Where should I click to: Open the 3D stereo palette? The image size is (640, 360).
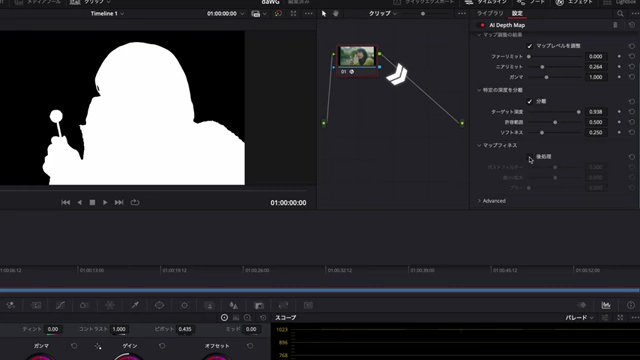[x=308, y=305]
